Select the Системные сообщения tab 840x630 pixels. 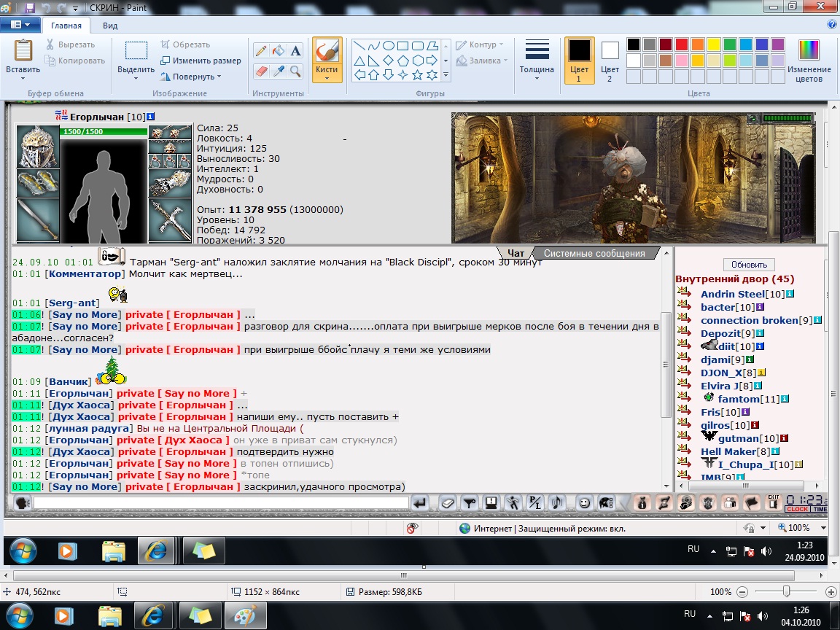coord(595,254)
